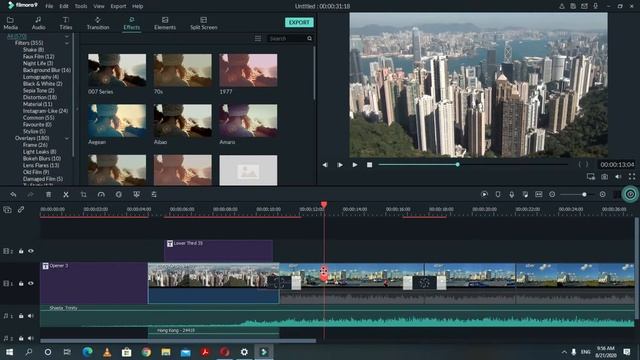The width and height of the screenshot is (640, 360).
Task: Zoom in the timeline with plus icon
Action: coord(602,195)
